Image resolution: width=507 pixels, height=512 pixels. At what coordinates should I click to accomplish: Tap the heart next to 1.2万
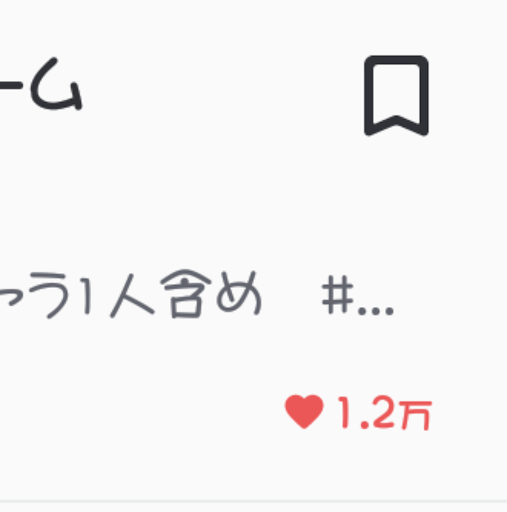(x=304, y=411)
